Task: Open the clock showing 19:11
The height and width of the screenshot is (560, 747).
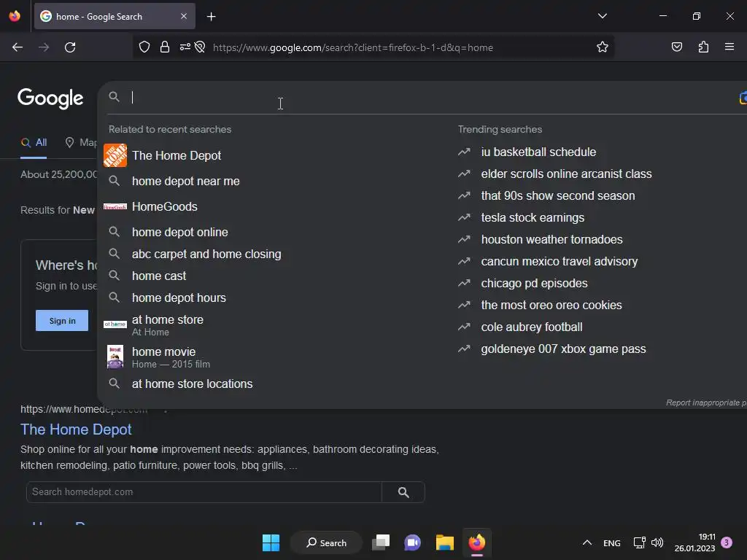Action: point(694,542)
